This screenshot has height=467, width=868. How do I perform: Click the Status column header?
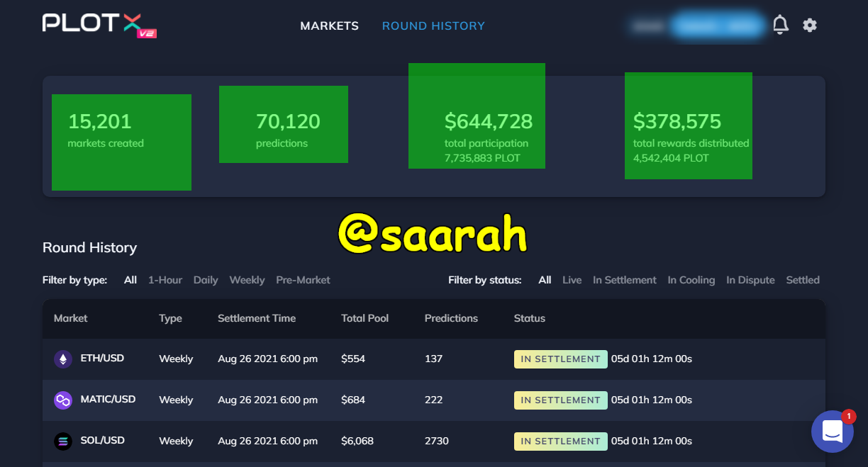click(x=530, y=318)
